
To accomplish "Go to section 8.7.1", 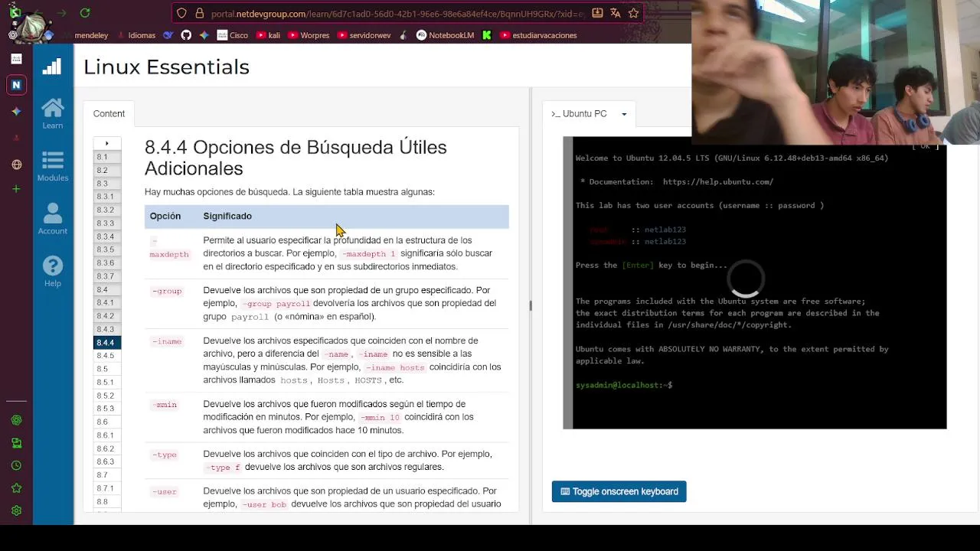I will point(107,488).
